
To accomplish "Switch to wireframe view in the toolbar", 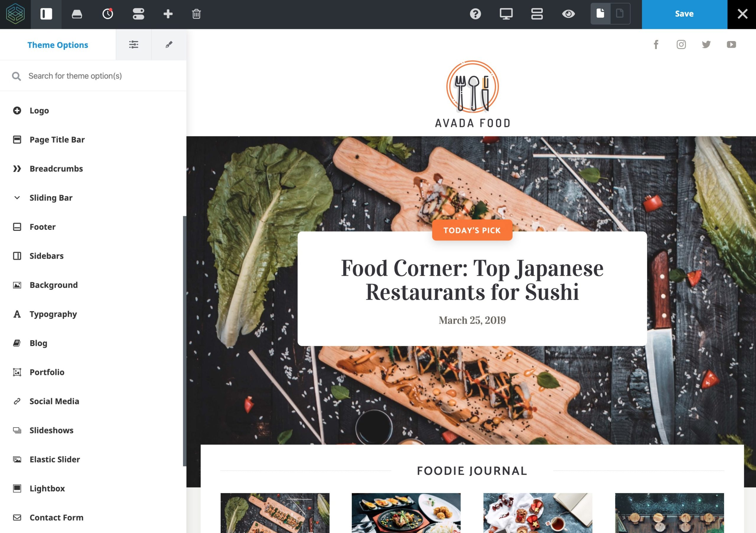I will coord(537,14).
